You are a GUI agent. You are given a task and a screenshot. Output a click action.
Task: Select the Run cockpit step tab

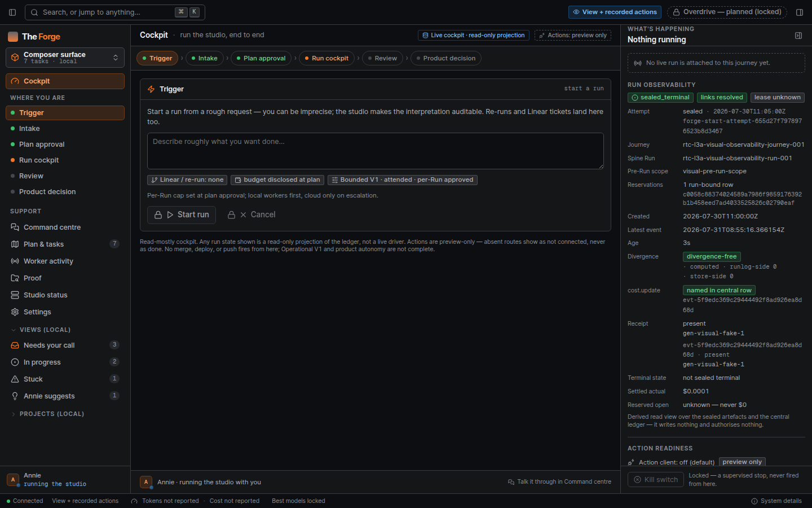(327, 58)
